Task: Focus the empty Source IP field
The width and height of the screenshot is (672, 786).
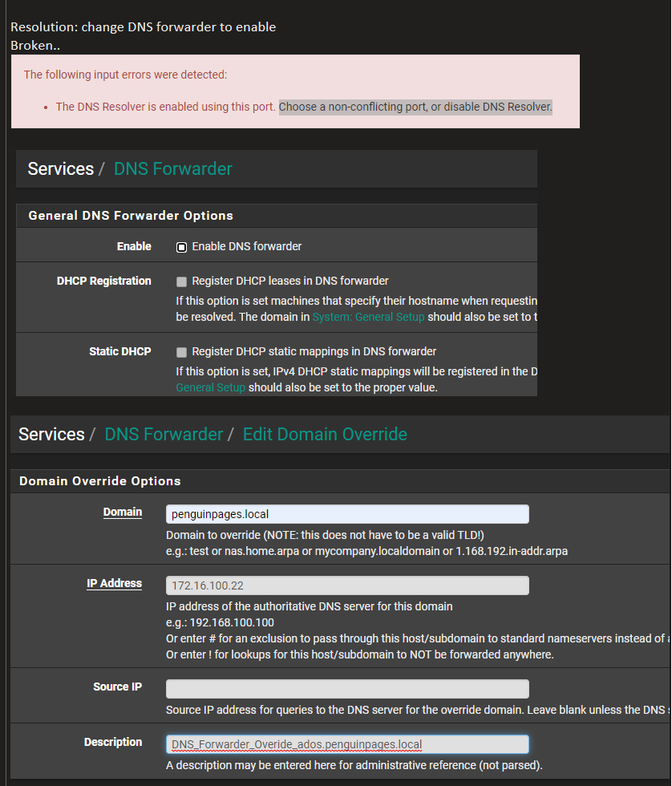Action: click(347, 689)
